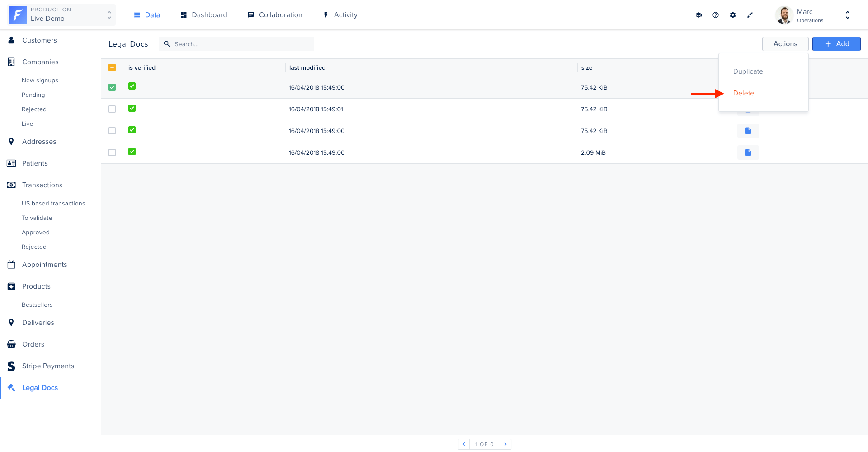Image resolution: width=868 pixels, height=452 pixels.
Task: Choose Delete from Actions menu
Action: point(743,93)
